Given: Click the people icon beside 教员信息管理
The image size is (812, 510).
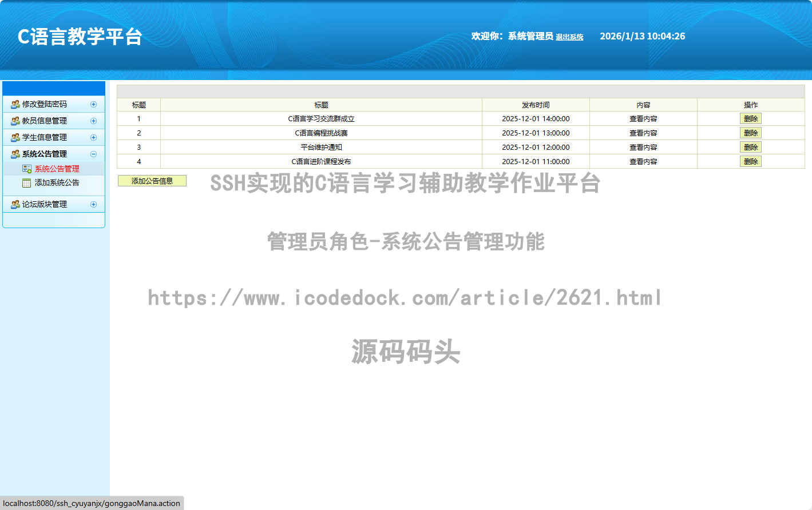Looking at the screenshot, I should [16, 121].
